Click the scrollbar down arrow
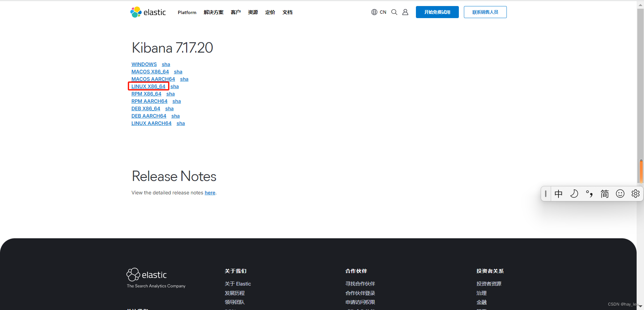This screenshot has height=310, width=644. point(640,306)
